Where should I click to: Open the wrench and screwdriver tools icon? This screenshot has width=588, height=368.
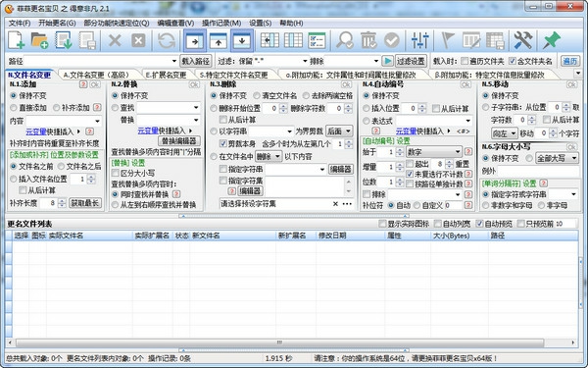coord(522,40)
